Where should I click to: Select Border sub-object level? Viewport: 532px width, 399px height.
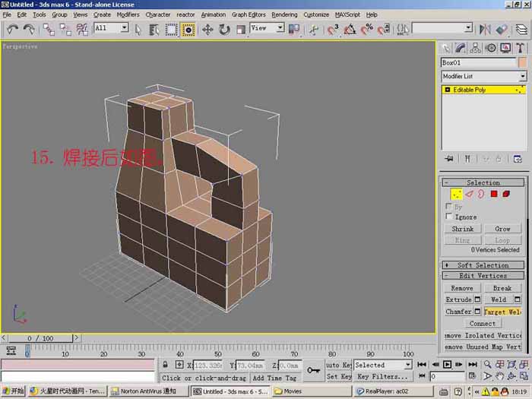coord(481,194)
